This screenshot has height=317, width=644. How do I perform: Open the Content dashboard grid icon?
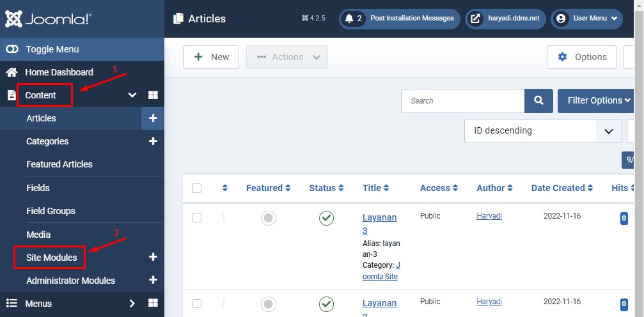[153, 95]
